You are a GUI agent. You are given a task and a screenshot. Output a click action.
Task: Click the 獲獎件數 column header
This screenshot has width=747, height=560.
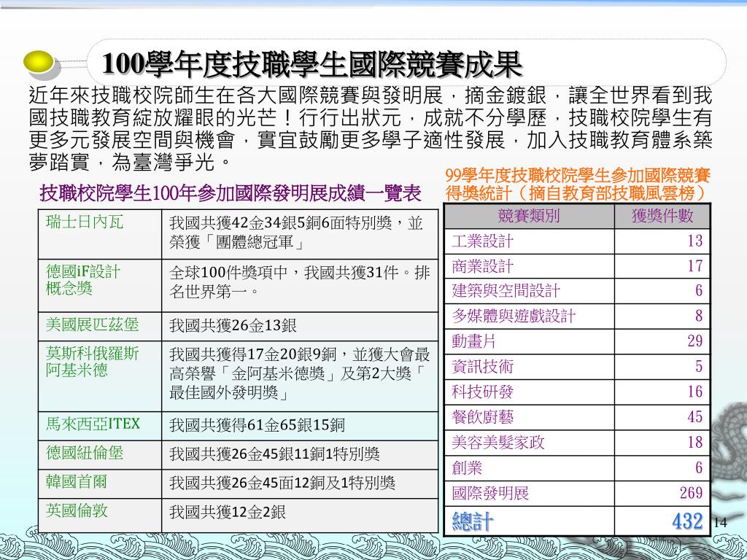click(x=662, y=216)
